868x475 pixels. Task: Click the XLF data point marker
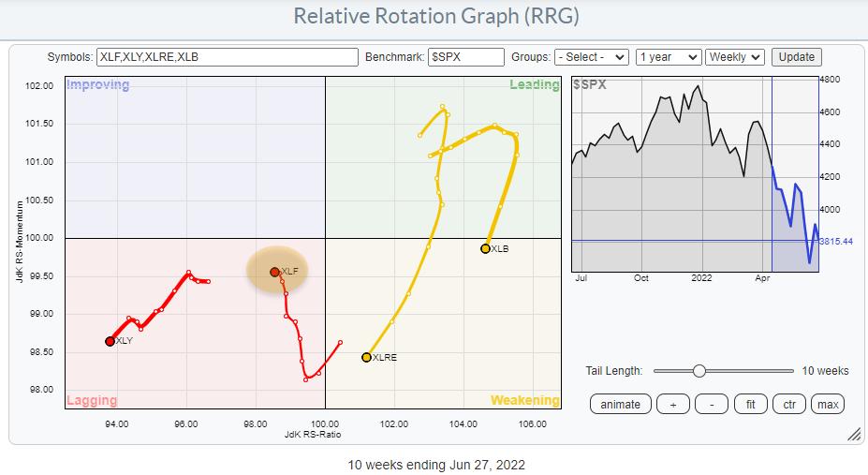click(x=274, y=272)
